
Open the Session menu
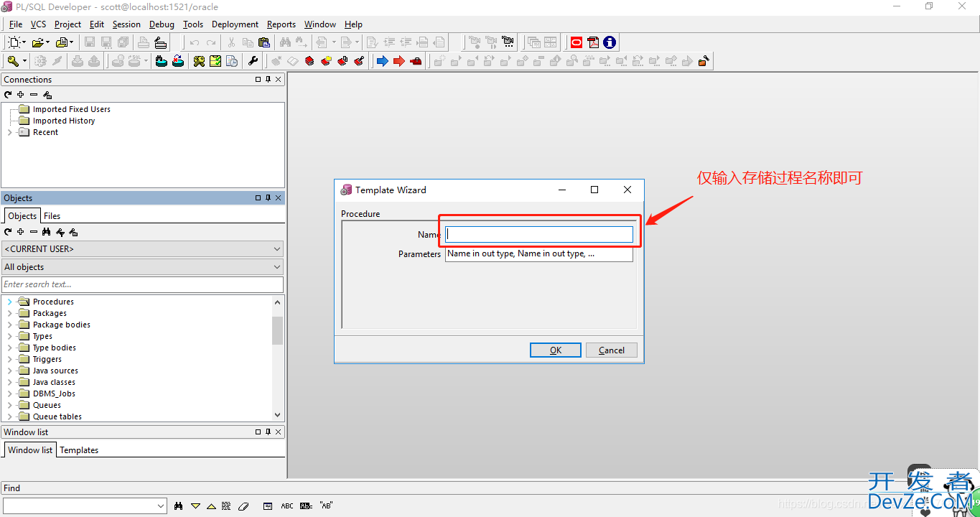[x=126, y=24]
